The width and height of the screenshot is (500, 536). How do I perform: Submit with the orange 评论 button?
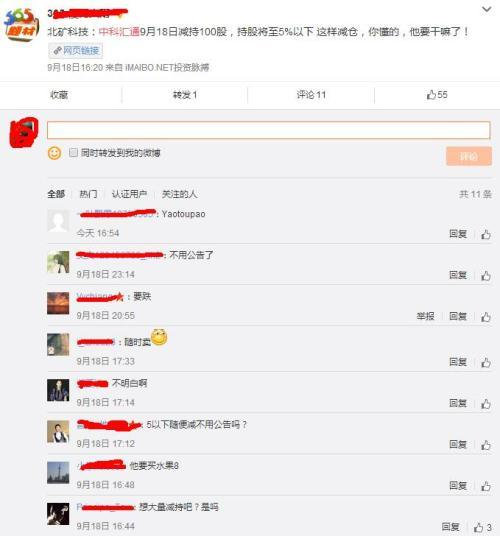point(469,156)
